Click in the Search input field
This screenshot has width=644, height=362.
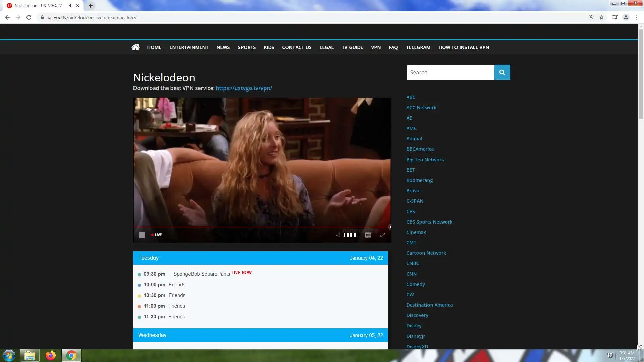450,72
